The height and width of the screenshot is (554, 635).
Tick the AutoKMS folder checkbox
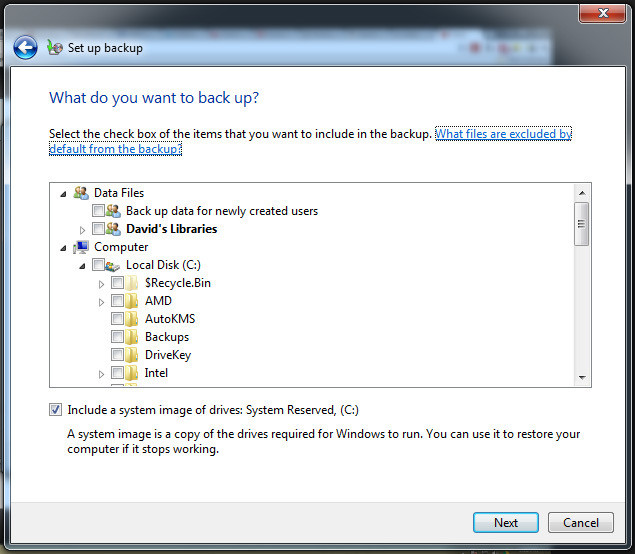coord(117,319)
